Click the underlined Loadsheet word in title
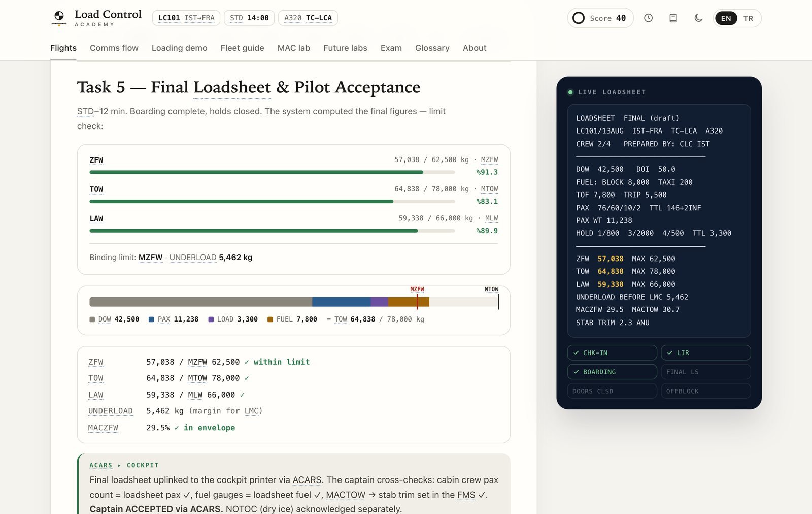Viewport: 812px width, 514px height. pyautogui.click(x=232, y=87)
